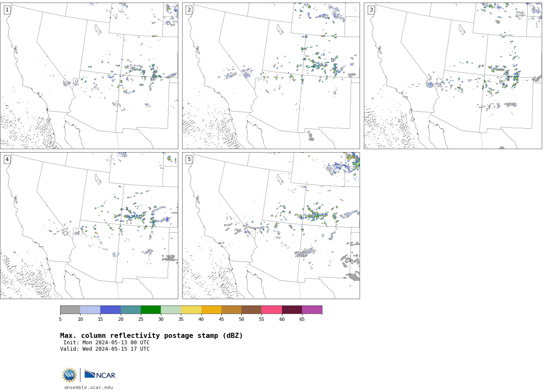
Task: Click the pink 55-60 dBZ swatch
Action: [x=272, y=310]
